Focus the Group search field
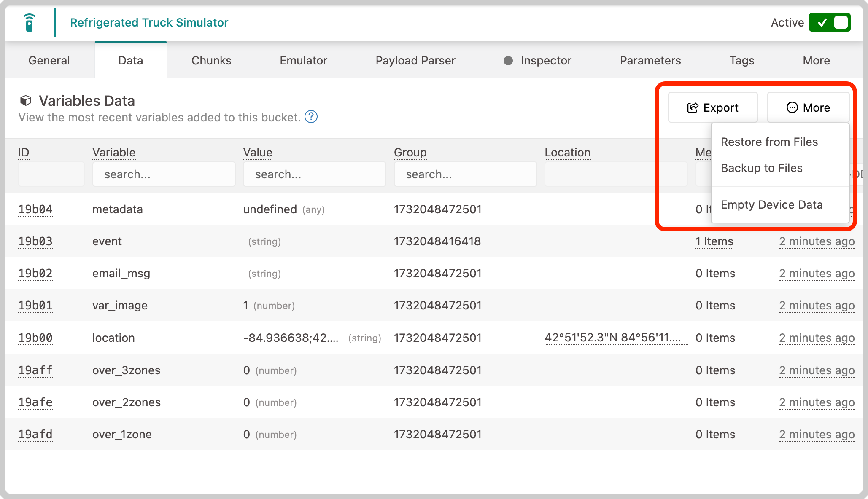Screen dimensions: 868x499 pyautogui.click(x=465, y=174)
